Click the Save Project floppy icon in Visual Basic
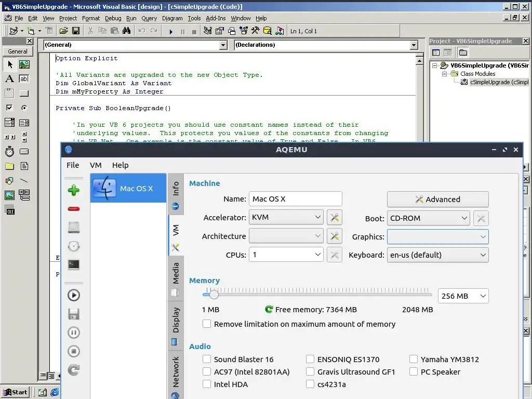 point(76,31)
